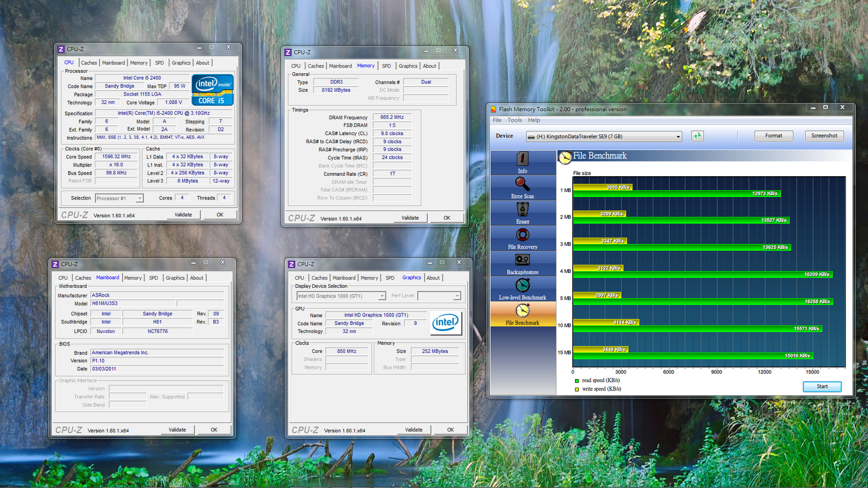Click the Format button
868x488 pixels.
point(774,136)
